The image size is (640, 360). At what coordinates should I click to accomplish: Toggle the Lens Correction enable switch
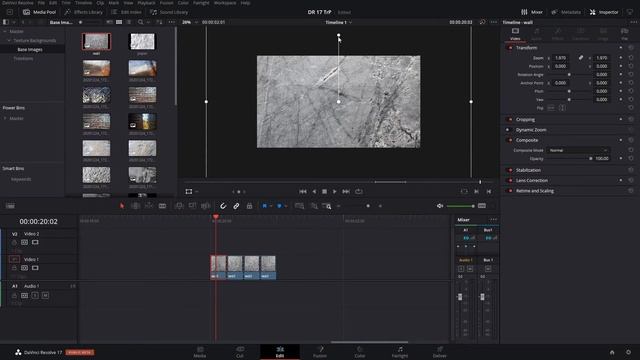(x=509, y=180)
